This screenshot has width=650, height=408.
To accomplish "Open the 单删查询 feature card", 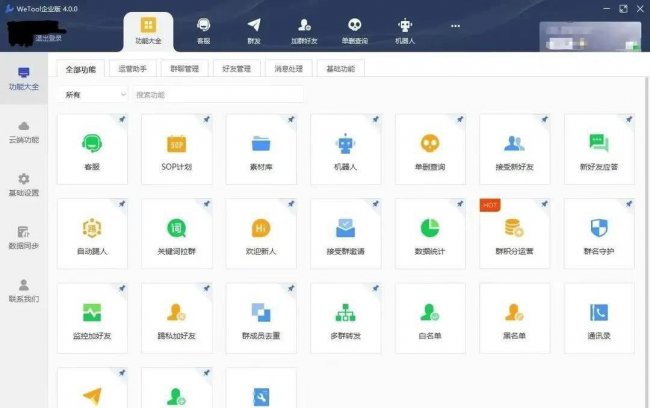I will [430, 149].
